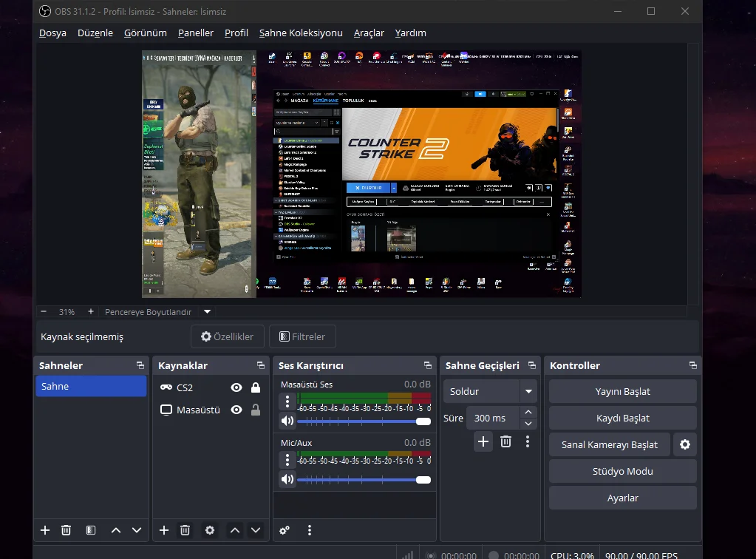The height and width of the screenshot is (559, 756).
Task: Expand the Soldur transition dropdown
Action: click(528, 391)
